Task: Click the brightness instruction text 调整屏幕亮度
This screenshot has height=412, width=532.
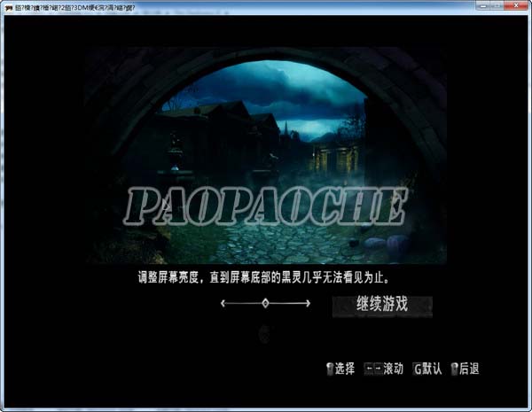Action: [x=264, y=277]
